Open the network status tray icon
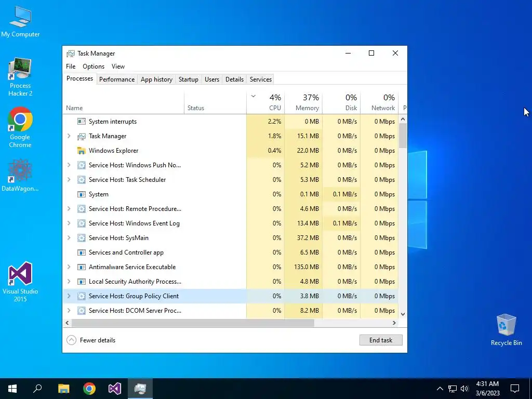532x399 pixels. pyautogui.click(x=453, y=389)
